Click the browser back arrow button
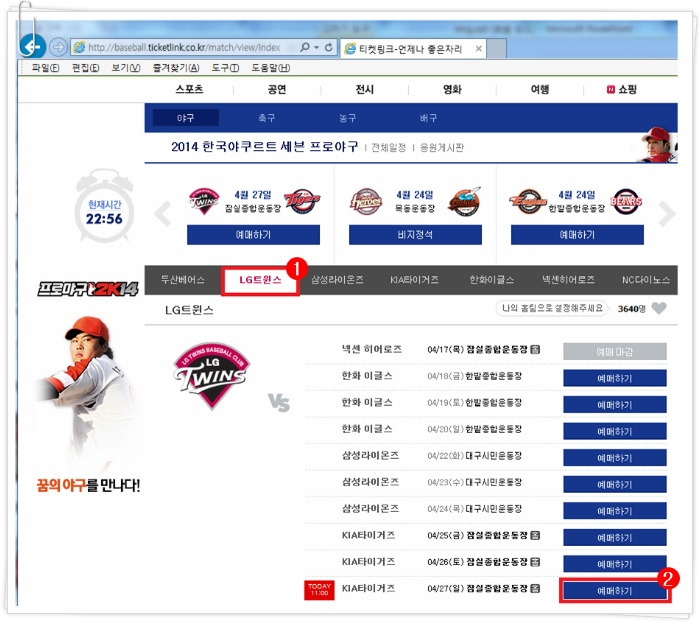Viewport: 699px width, 624px height. coord(33,46)
